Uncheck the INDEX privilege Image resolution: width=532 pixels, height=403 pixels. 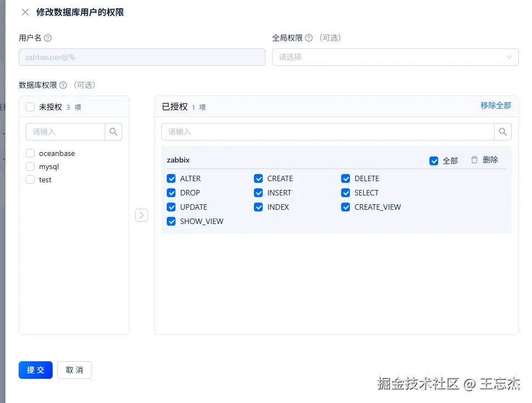point(258,207)
